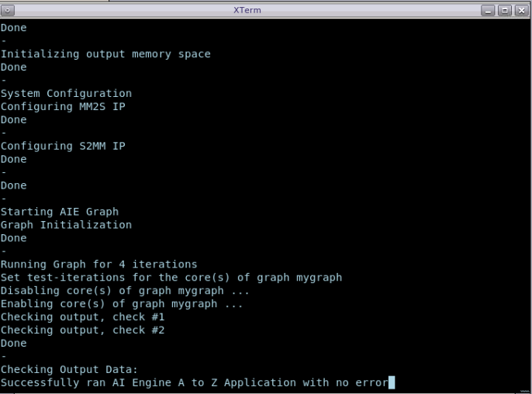532x394 pixels.
Task: Select the 'Configuring MM2S IP' line
Action: [x=63, y=106]
